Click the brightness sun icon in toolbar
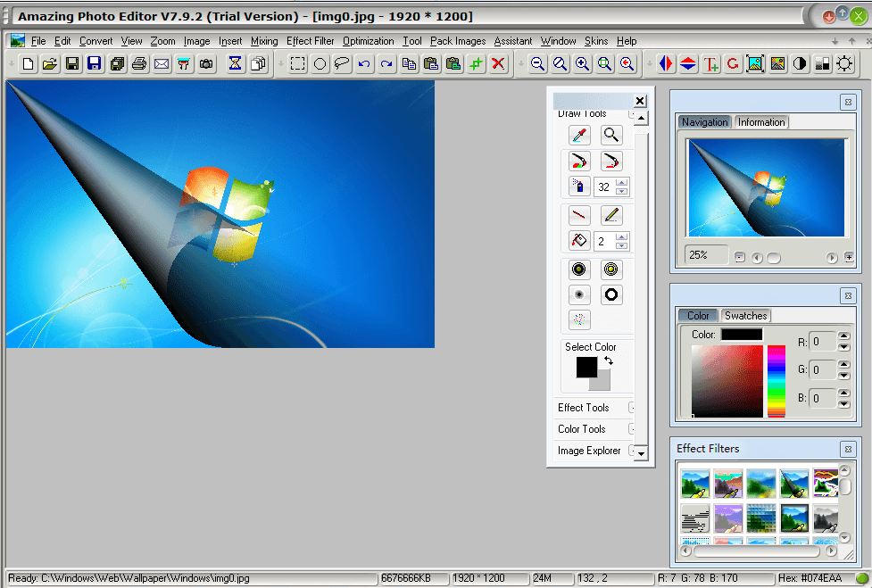872x588 pixels. (844, 63)
